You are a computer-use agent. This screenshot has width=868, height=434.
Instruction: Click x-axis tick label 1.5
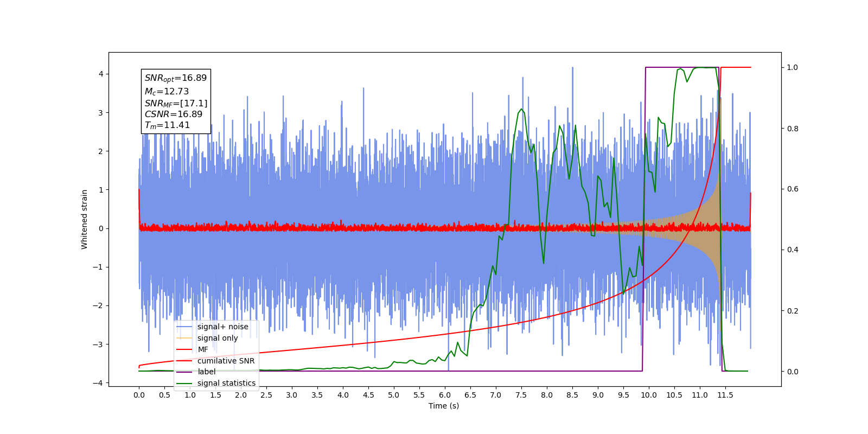pos(215,395)
